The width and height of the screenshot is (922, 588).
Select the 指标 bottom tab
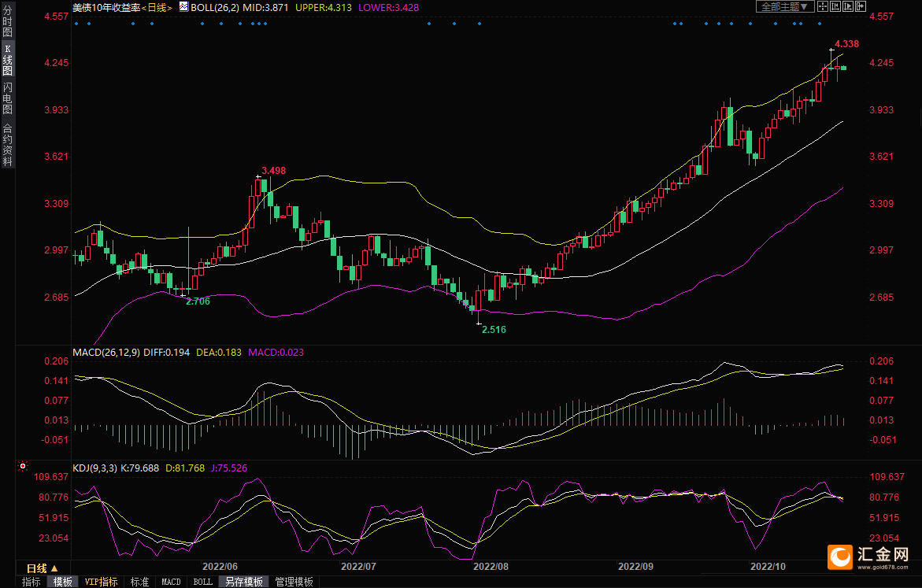pyautogui.click(x=31, y=582)
